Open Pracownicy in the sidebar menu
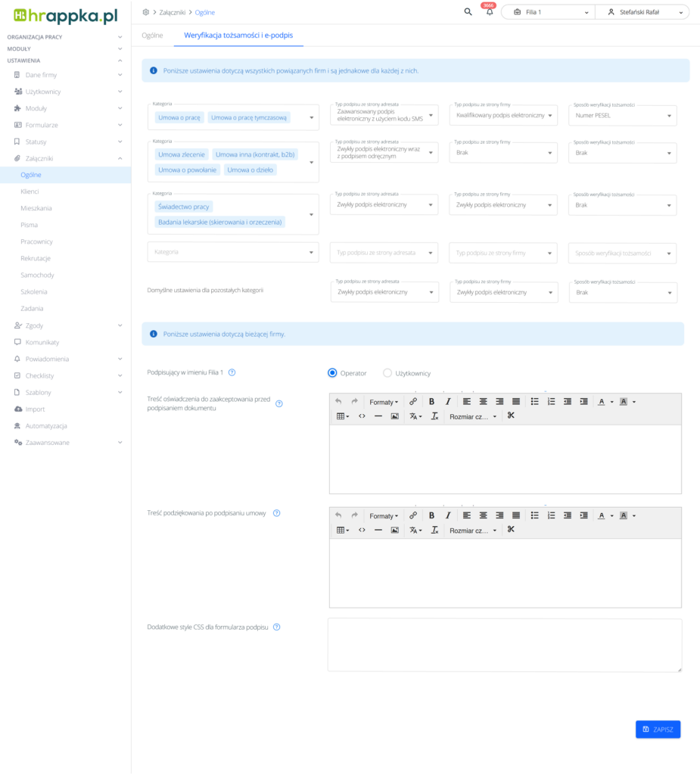The image size is (700, 775). click(36, 241)
